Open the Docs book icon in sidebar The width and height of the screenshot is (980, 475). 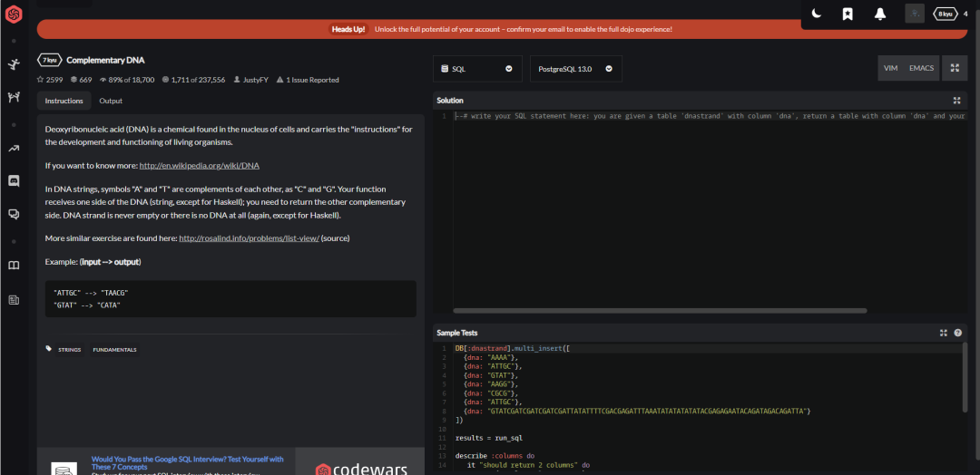point(14,266)
